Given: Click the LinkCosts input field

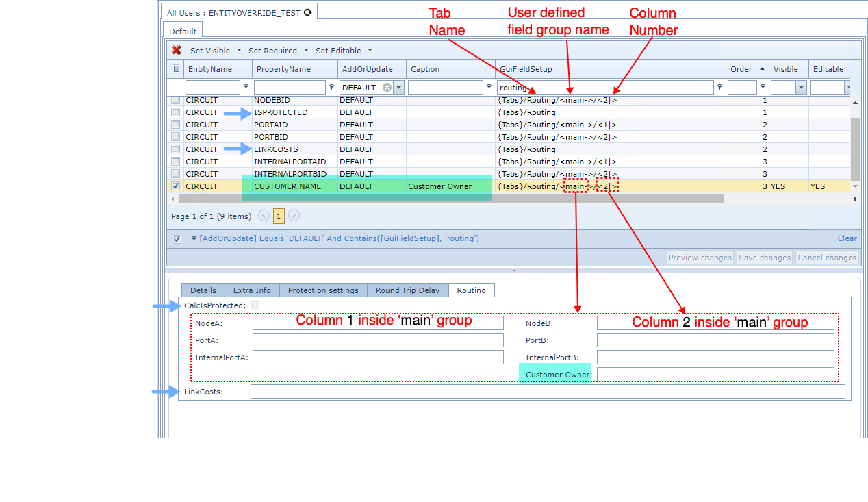Looking at the screenshot, I should pyautogui.click(x=547, y=392).
